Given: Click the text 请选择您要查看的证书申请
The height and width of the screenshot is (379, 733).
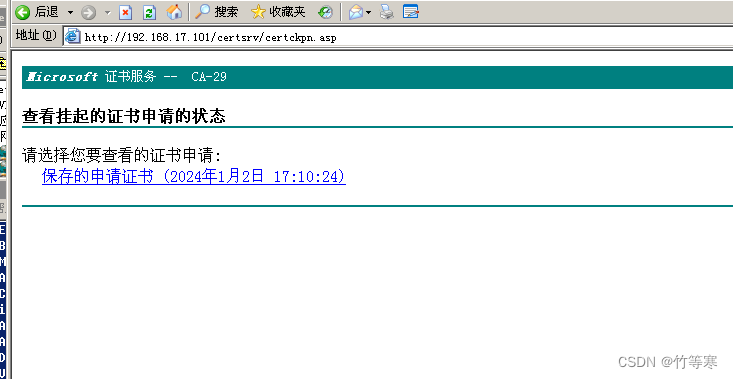Looking at the screenshot, I should [x=122, y=155].
